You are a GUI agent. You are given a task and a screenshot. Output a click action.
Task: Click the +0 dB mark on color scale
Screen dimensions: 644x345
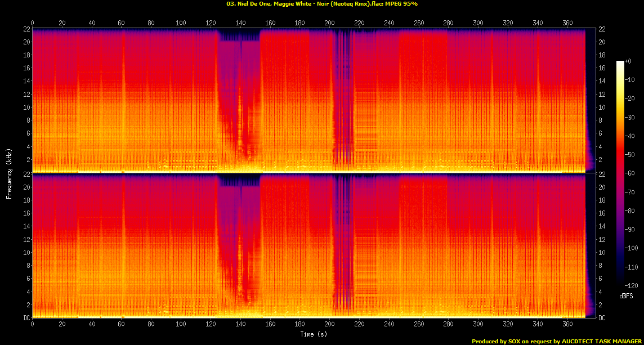[x=628, y=62]
